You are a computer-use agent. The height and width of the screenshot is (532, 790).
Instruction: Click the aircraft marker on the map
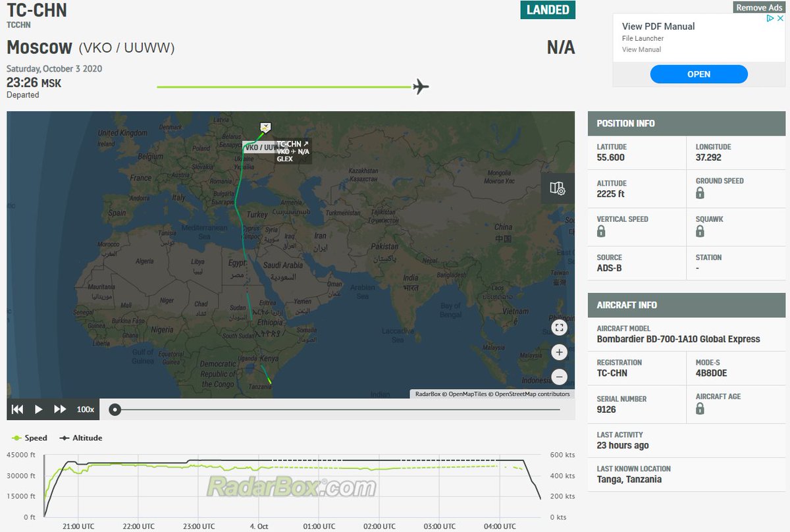pyautogui.click(x=265, y=127)
